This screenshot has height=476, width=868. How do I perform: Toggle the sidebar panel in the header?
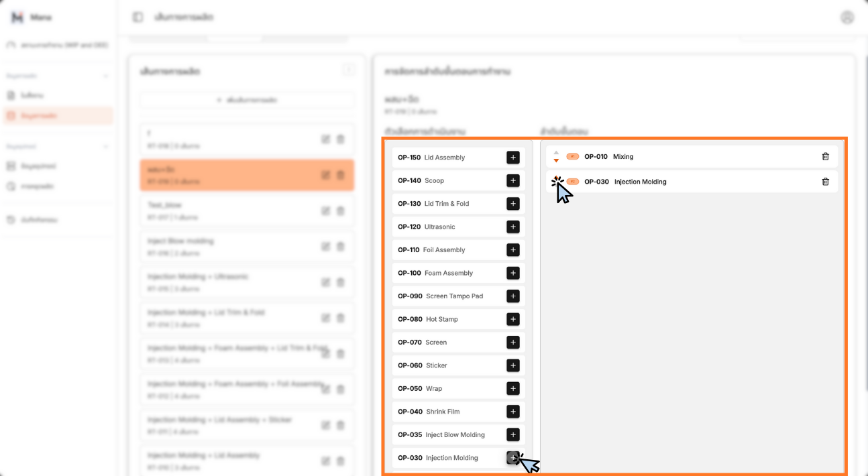click(x=138, y=17)
